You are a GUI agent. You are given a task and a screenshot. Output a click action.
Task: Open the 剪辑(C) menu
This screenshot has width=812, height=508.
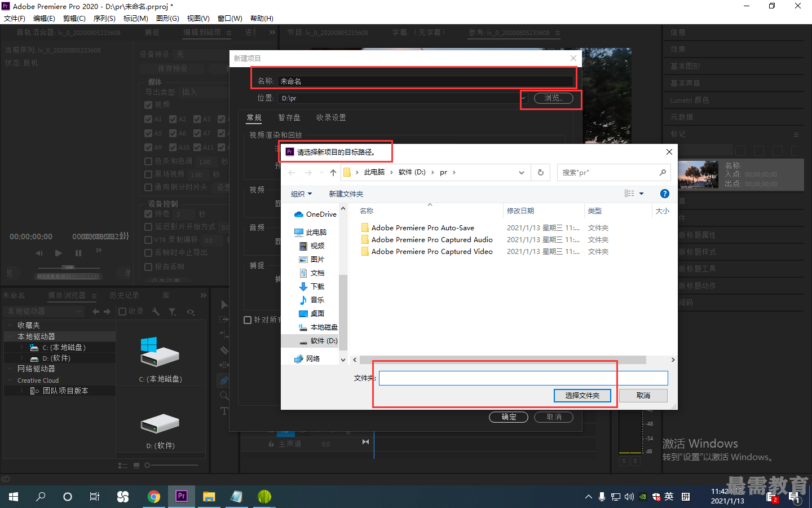coord(74,19)
